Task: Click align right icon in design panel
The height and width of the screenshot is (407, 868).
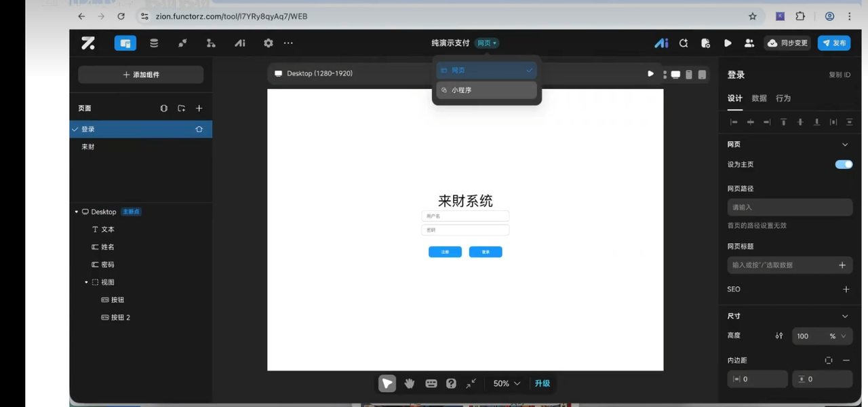Action: tap(767, 122)
